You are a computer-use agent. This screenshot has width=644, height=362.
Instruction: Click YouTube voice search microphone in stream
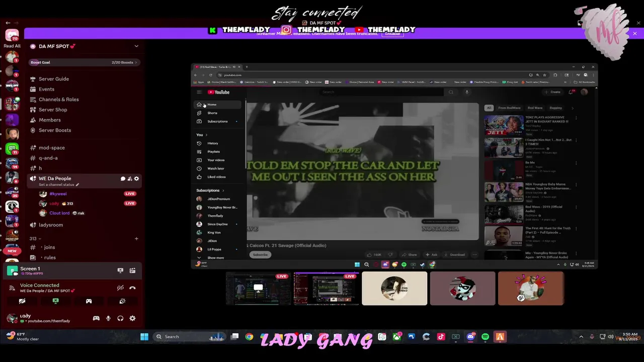tap(467, 92)
